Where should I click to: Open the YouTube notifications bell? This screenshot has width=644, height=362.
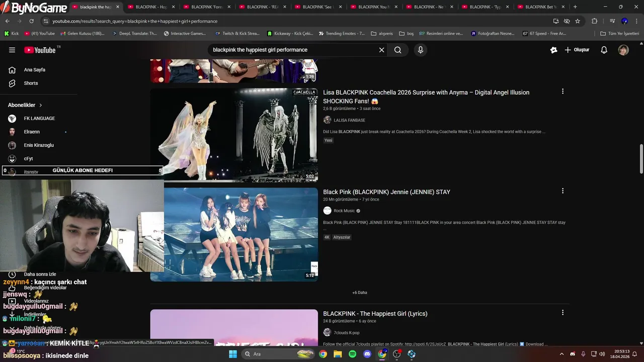604,50
